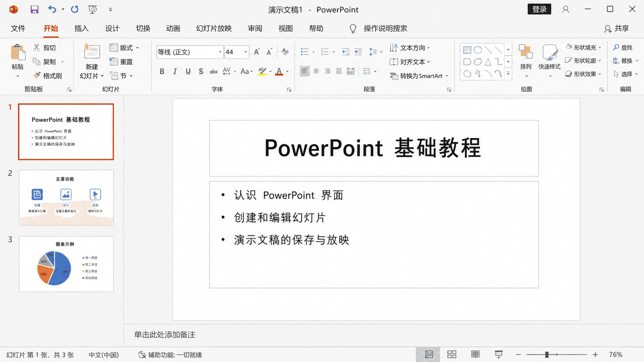Screen dimensions: 644x362
Task: Toggle bold formatting
Action: tap(162, 71)
